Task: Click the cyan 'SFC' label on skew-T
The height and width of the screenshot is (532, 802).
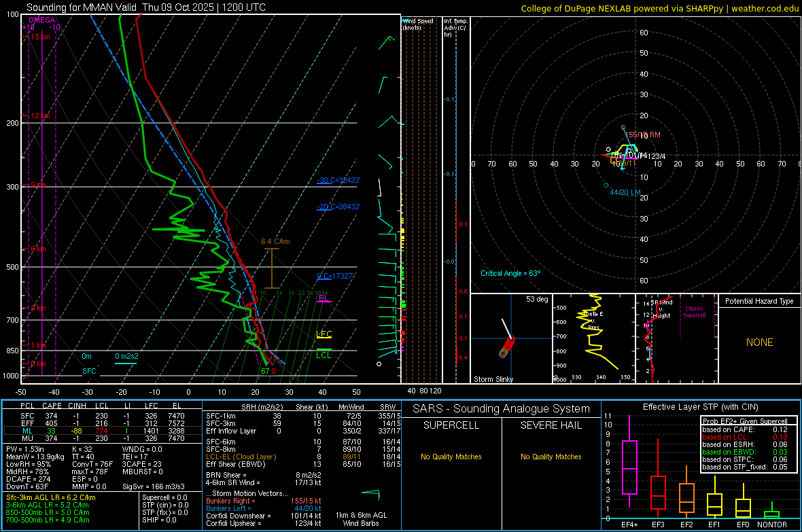Action: (89, 371)
